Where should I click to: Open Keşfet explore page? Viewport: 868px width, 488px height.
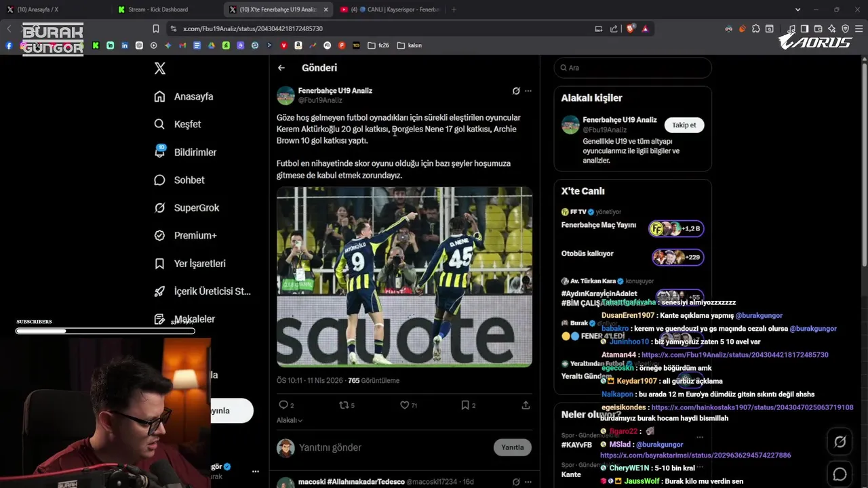click(178, 124)
